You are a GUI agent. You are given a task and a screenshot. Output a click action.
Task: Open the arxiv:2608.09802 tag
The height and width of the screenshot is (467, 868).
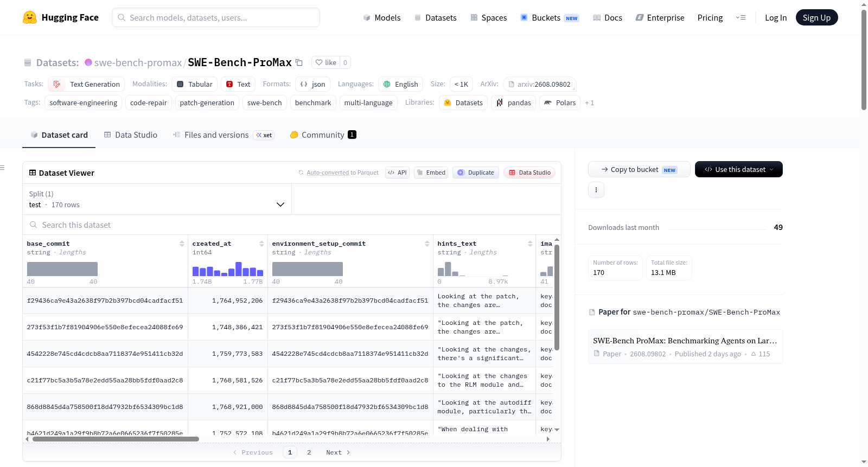click(x=540, y=84)
